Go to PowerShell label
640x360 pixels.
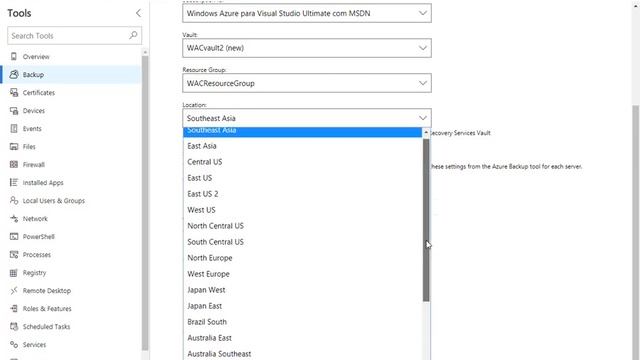click(38, 236)
